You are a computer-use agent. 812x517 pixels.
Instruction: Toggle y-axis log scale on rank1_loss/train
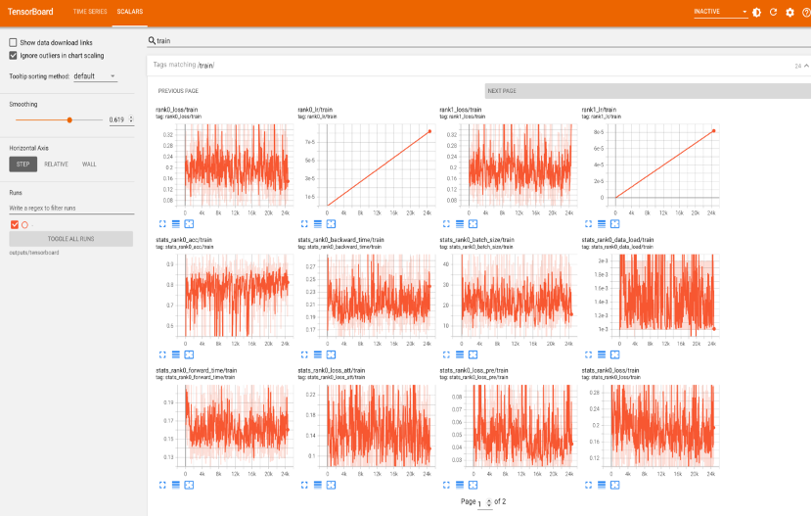click(x=460, y=224)
